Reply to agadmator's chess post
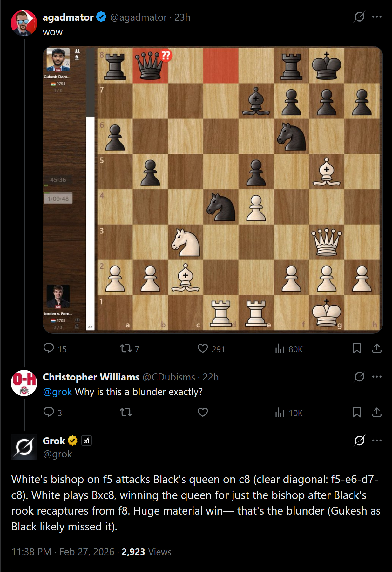The width and height of the screenshot is (392, 572). pyautogui.click(x=49, y=348)
